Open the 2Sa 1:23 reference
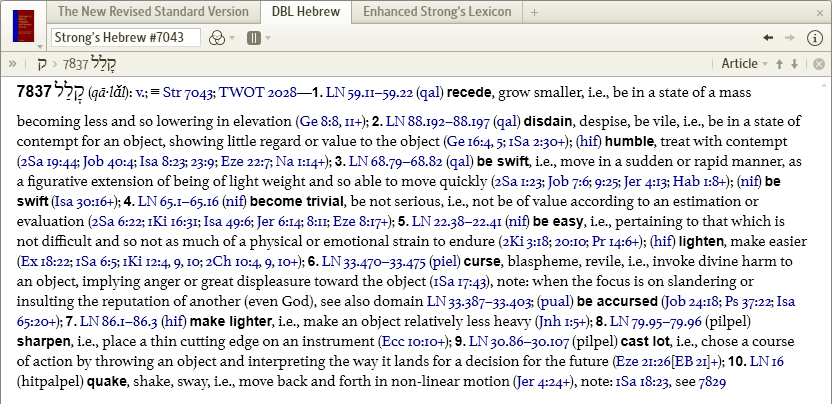 [x=518, y=182]
